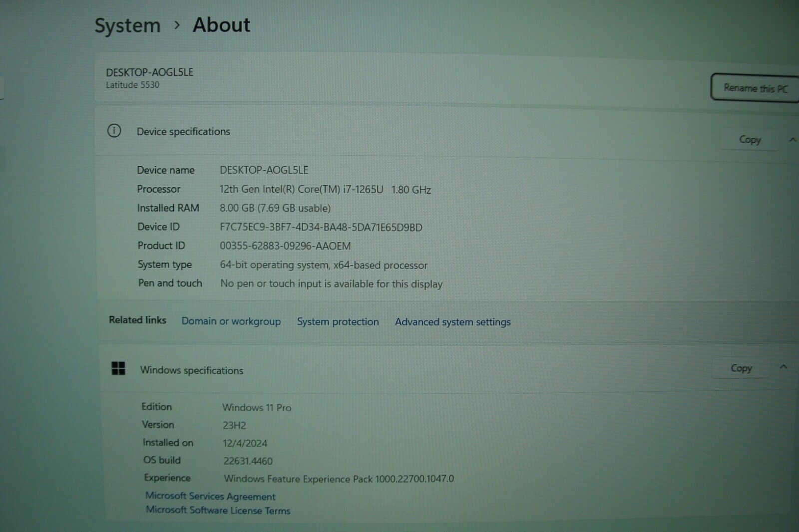
Task: Click the Processor label
Action: 158,189
